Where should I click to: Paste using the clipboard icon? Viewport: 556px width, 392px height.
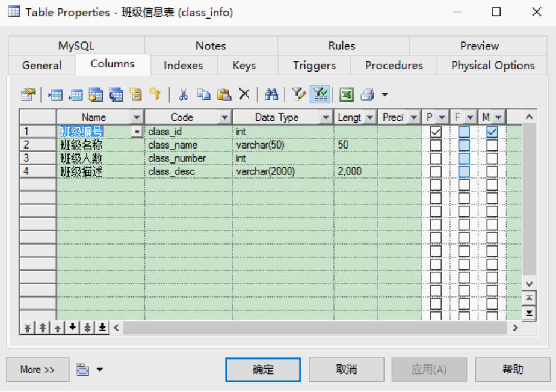click(224, 94)
